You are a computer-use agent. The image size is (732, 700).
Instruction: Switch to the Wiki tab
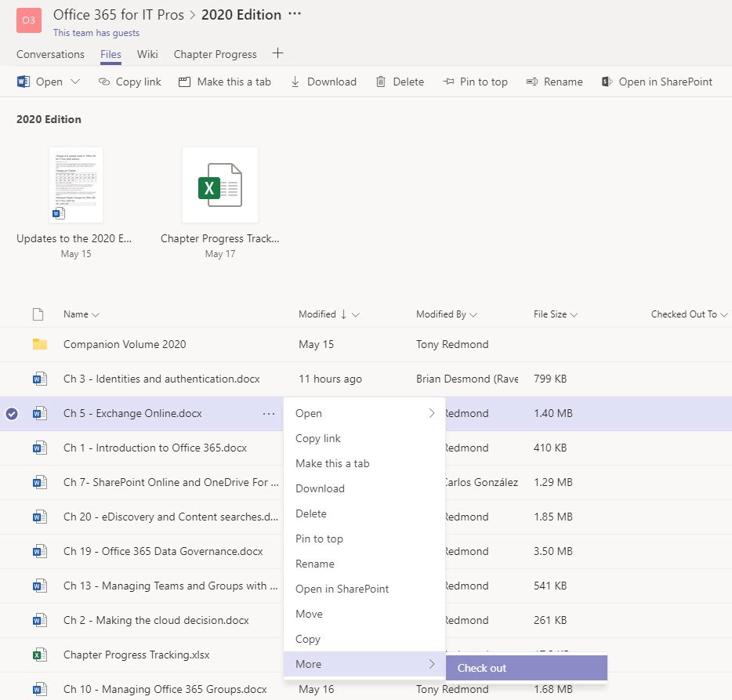pos(147,54)
